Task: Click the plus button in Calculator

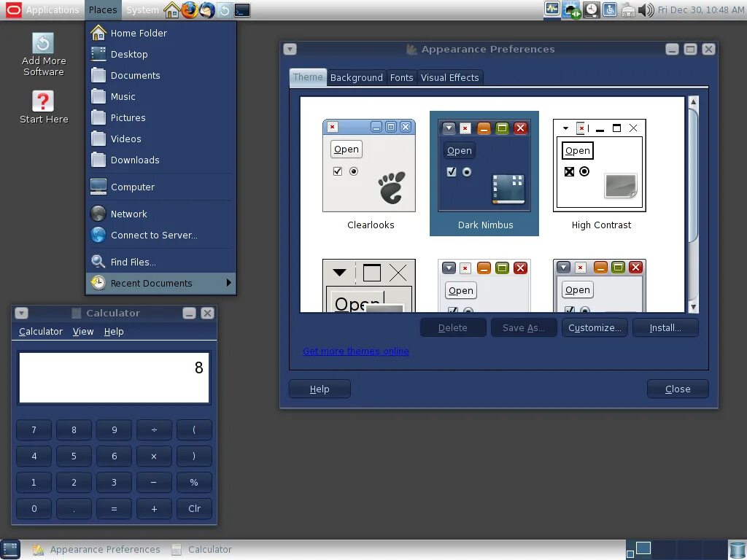Action: pyautogui.click(x=154, y=508)
